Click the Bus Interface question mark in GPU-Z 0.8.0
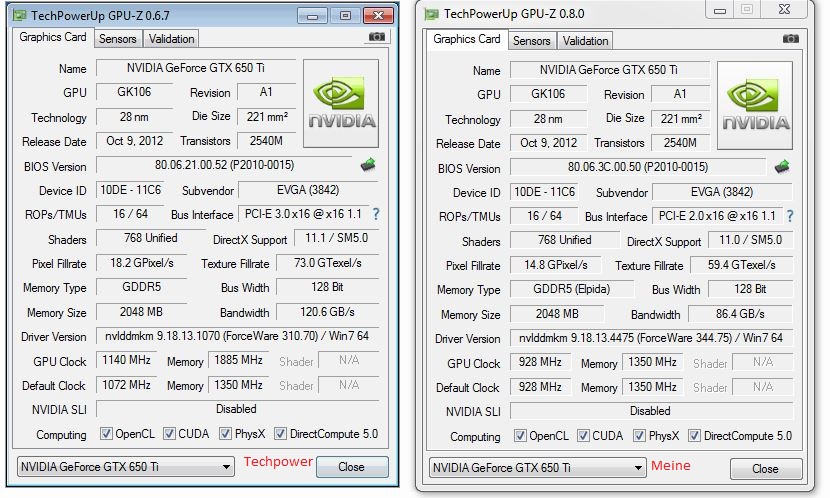 point(790,216)
